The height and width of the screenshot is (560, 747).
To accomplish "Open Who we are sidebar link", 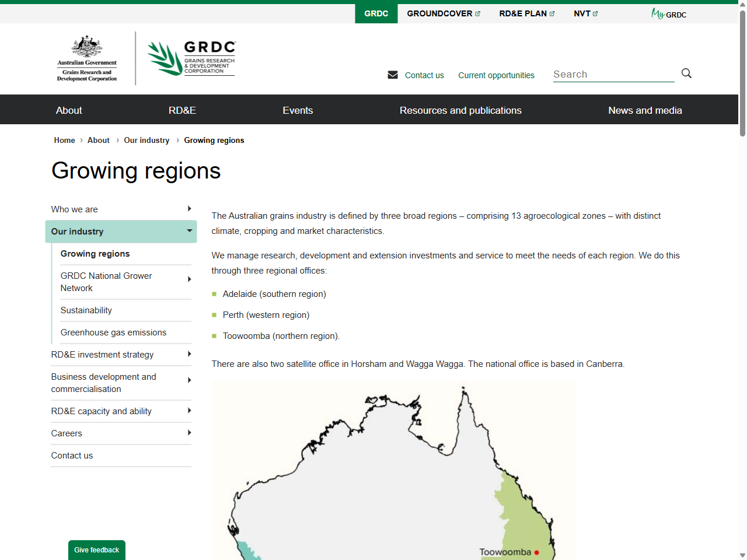I will pyautogui.click(x=74, y=209).
